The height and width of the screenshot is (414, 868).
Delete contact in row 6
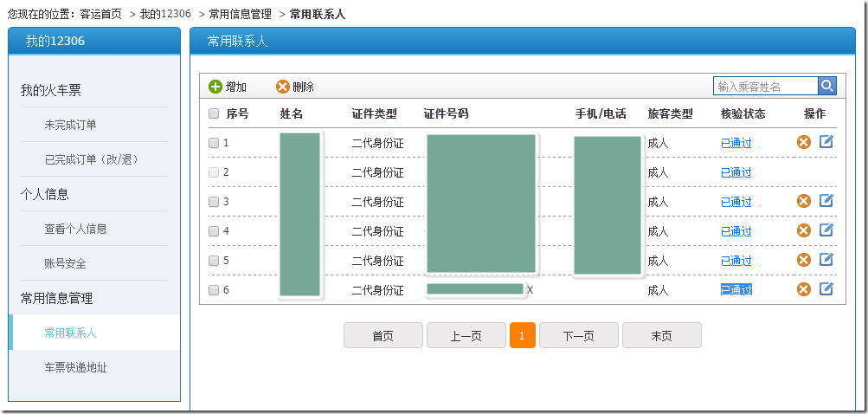tap(804, 289)
